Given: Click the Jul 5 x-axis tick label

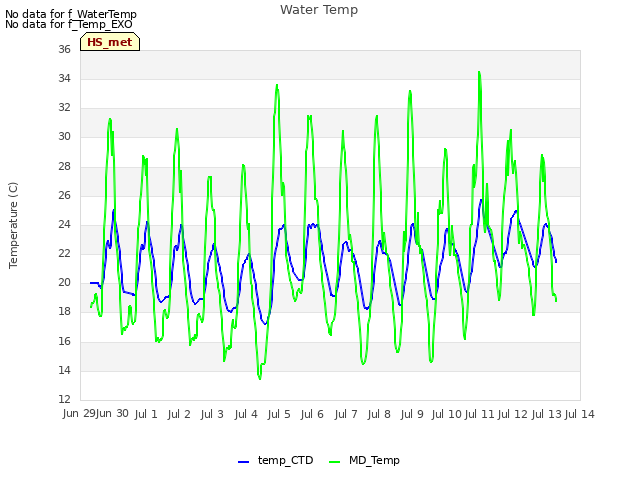Looking at the screenshot, I should 279,414.
